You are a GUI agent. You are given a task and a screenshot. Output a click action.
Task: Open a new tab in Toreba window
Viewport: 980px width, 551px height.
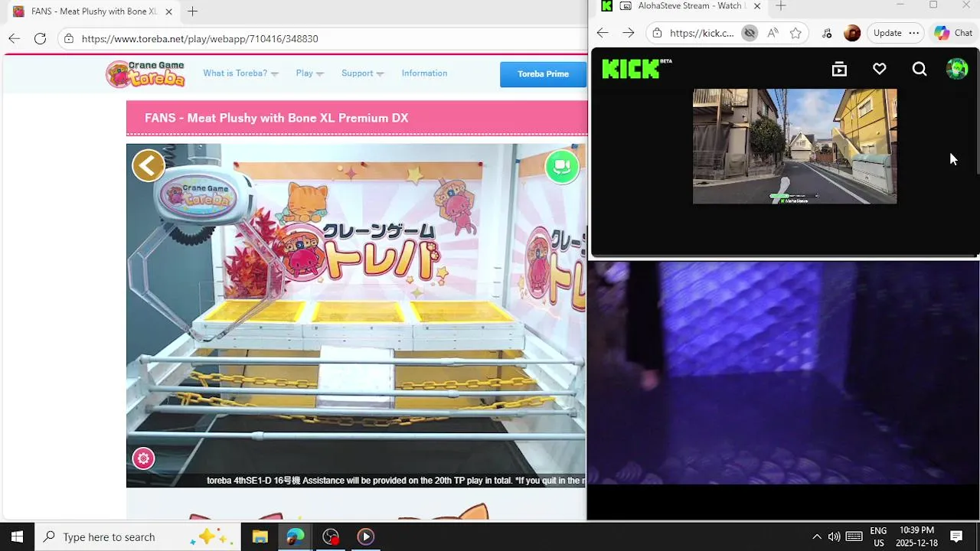tap(192, 11)
